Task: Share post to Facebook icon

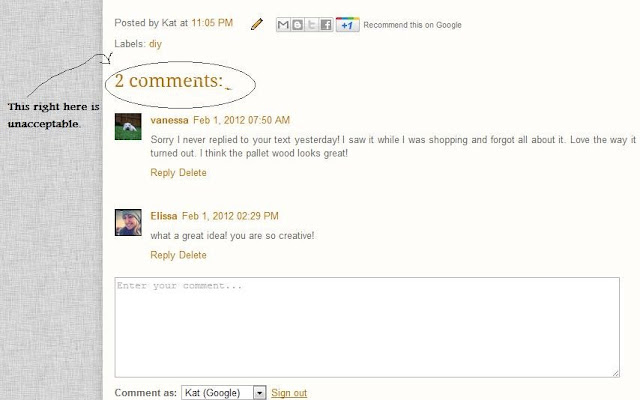Action: click(326, 25)
